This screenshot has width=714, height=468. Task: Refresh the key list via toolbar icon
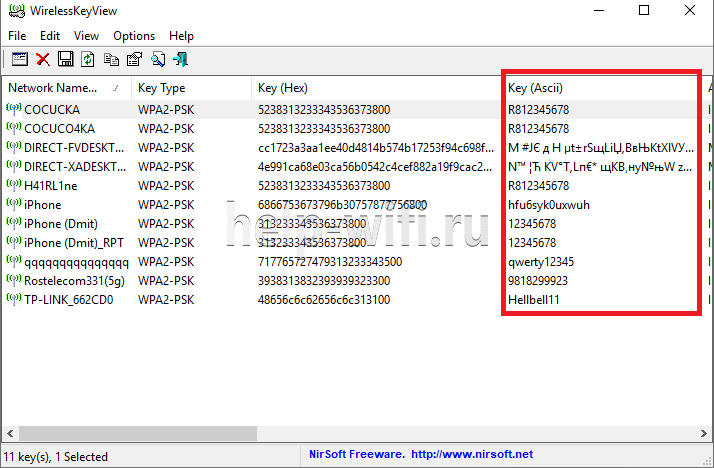pyautogui.click(x=88, y=59)
